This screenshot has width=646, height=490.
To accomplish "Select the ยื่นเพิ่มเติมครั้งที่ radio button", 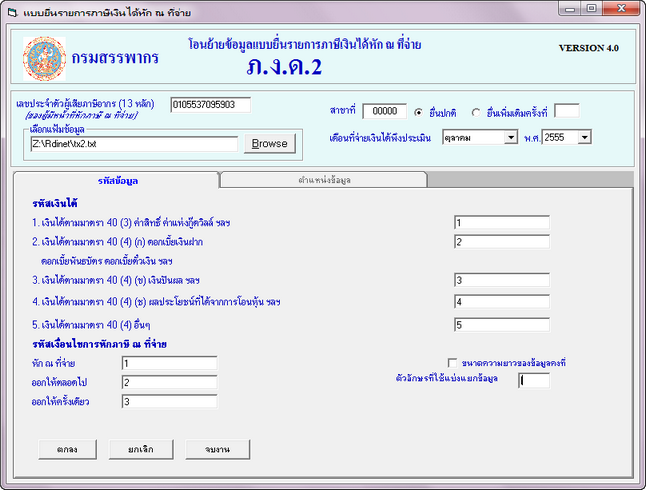I will tap(476, 112).
